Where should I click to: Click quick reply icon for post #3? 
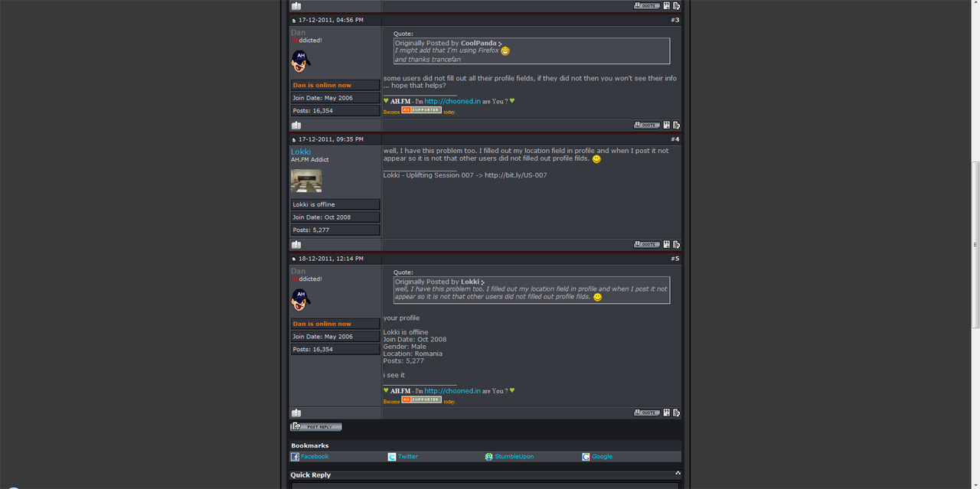click(677, 126)
